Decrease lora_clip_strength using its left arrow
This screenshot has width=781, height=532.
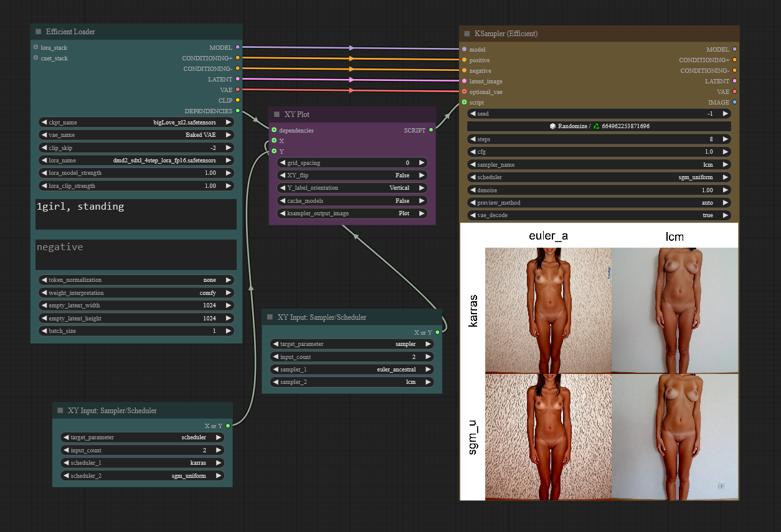click(44, 186)
